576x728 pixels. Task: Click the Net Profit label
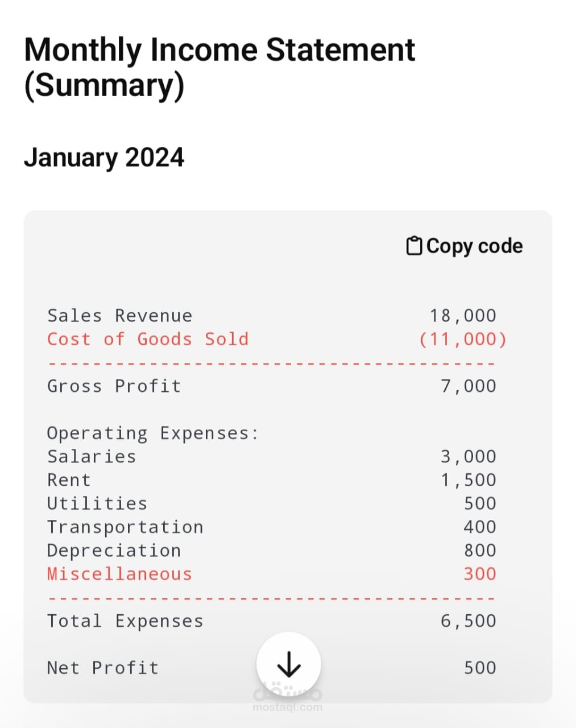[103, 668]
